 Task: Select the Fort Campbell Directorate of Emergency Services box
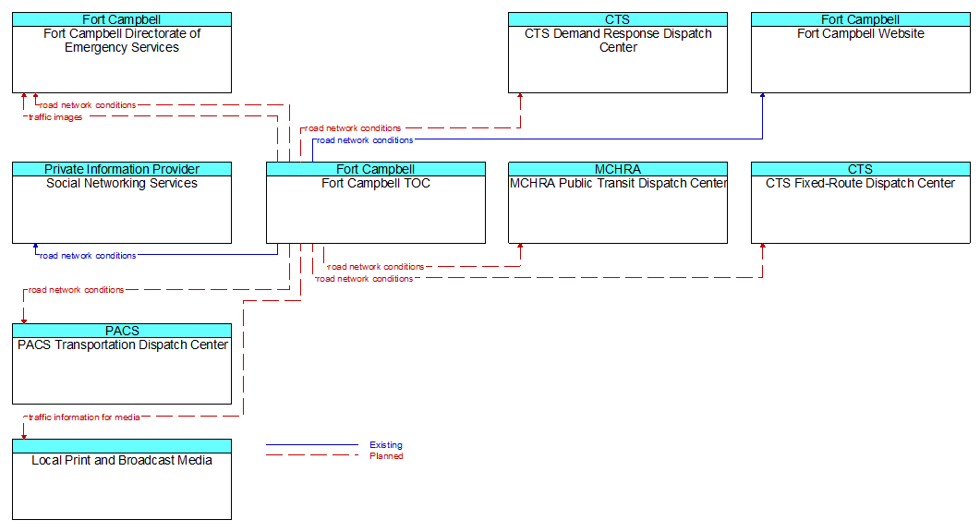click(122, 54)
